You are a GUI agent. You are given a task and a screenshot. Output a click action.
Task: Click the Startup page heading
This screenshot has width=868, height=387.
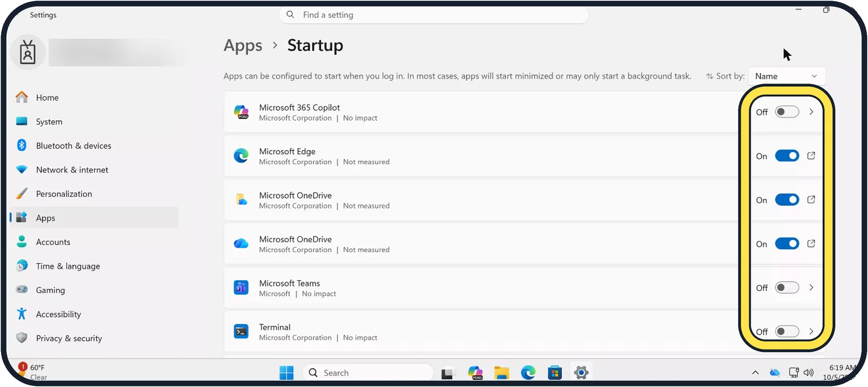tap(315, 45)
